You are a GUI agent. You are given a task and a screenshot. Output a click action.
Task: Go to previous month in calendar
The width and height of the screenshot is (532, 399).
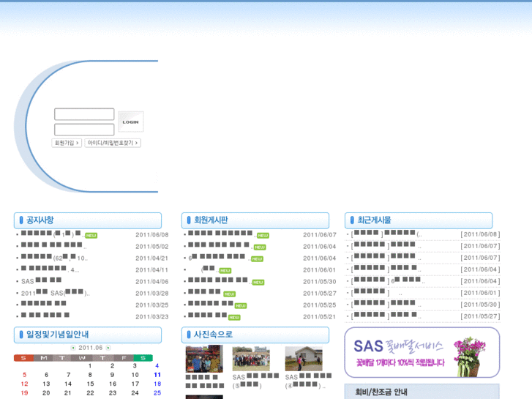(x=73, y=348)
